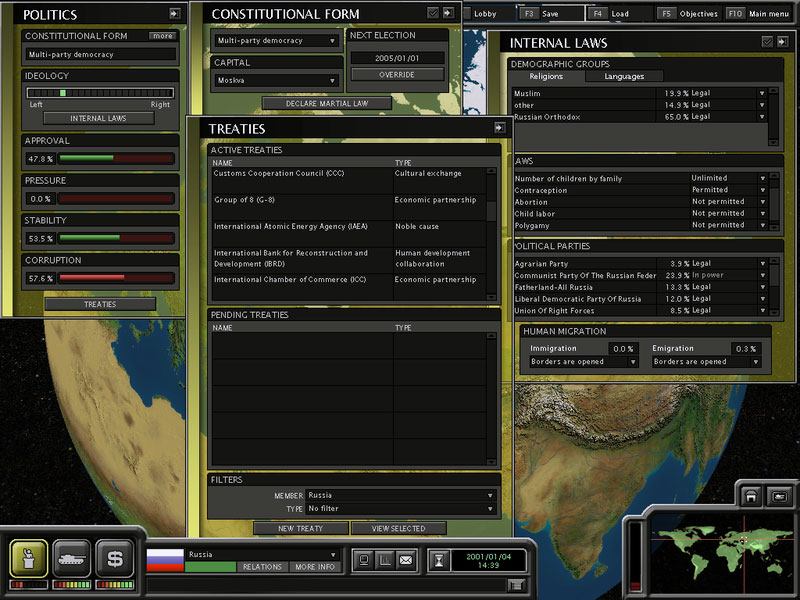Toggle the checkmark on the Constitutional Form panel
This screenshot has height=600, width=800.
coord(432,13)
